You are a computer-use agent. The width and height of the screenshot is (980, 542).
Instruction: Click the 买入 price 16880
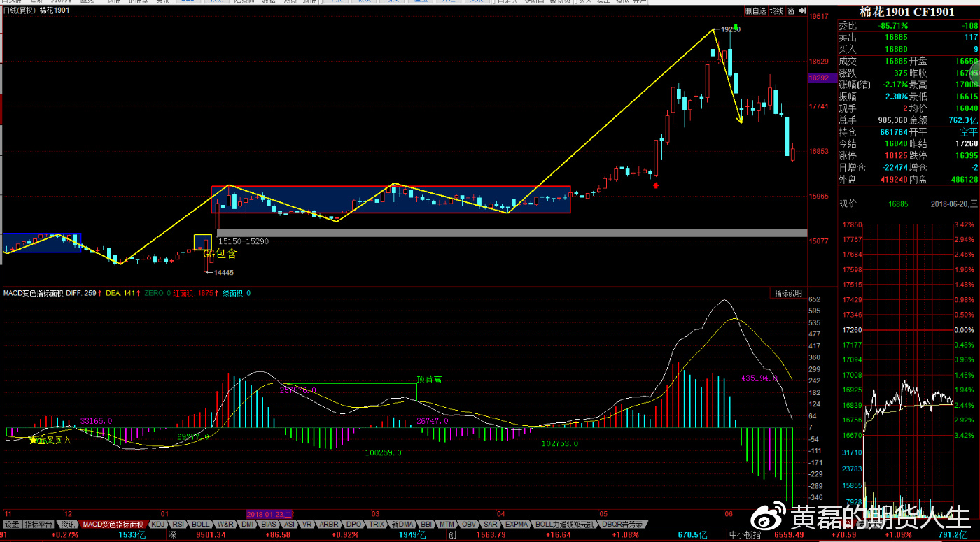pos(897,50)
